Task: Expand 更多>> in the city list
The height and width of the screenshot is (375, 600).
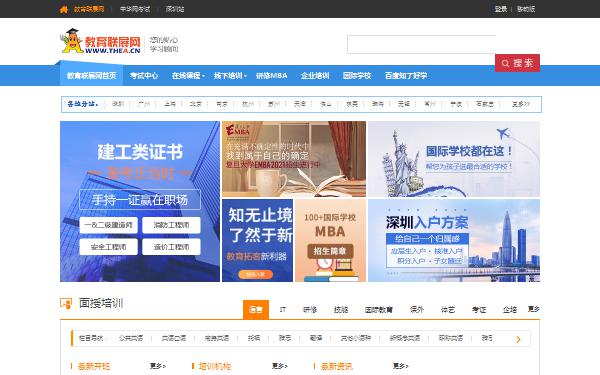Action: [521, 104]
